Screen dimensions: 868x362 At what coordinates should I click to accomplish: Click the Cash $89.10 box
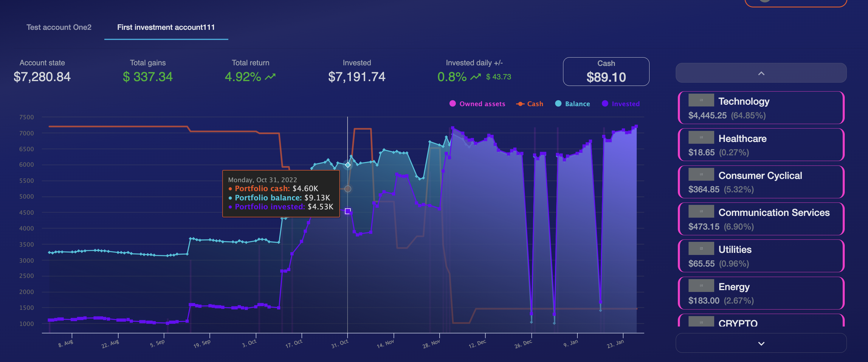click(x=606, y=72)
